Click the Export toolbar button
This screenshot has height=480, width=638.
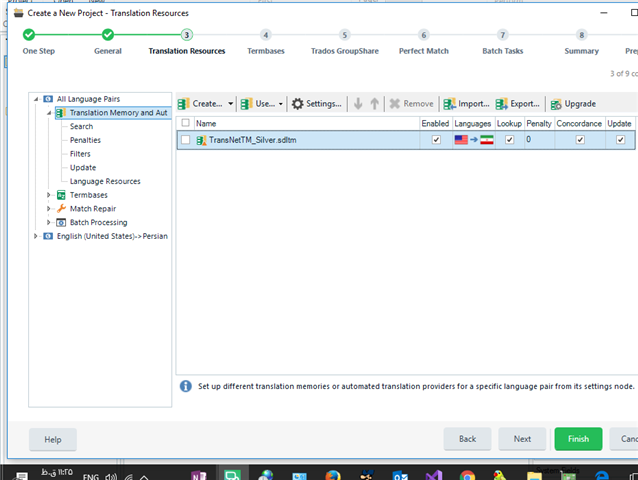tap(517, 104)
